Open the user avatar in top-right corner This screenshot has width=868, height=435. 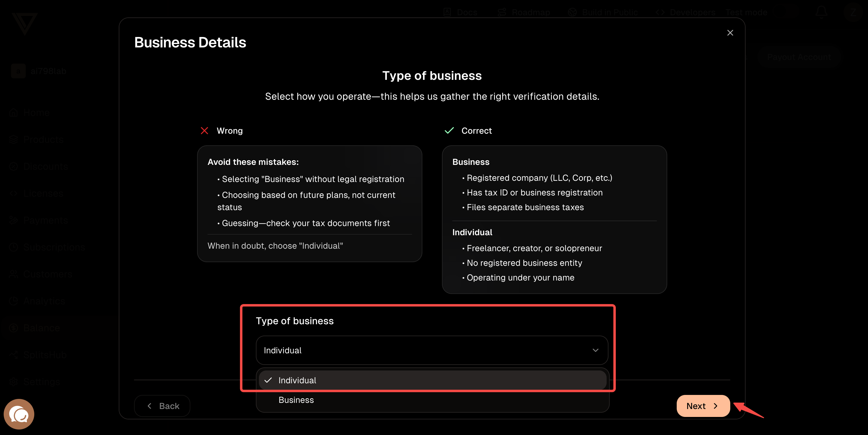click(853, 13)
